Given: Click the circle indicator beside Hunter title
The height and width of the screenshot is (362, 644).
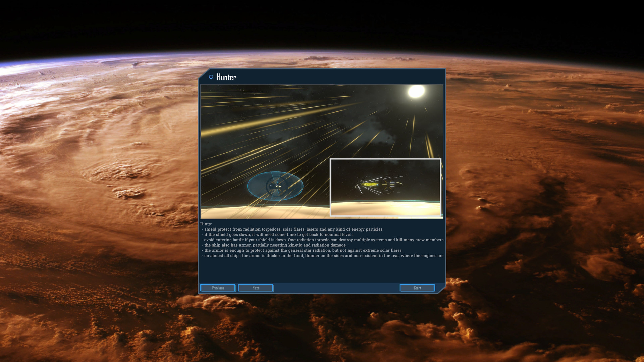Looking at the screenshot, I should 211,76.
